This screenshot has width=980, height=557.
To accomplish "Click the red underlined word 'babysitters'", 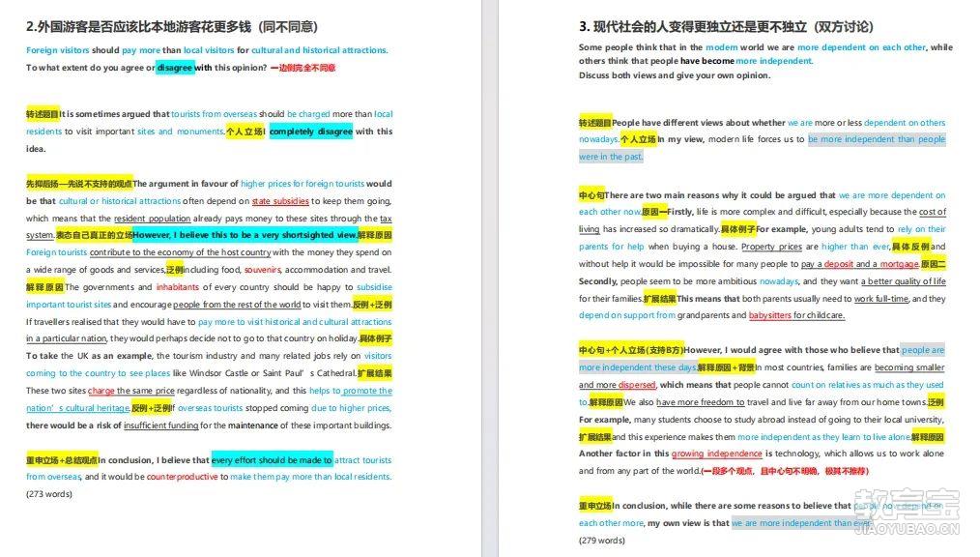I will 770,315.
